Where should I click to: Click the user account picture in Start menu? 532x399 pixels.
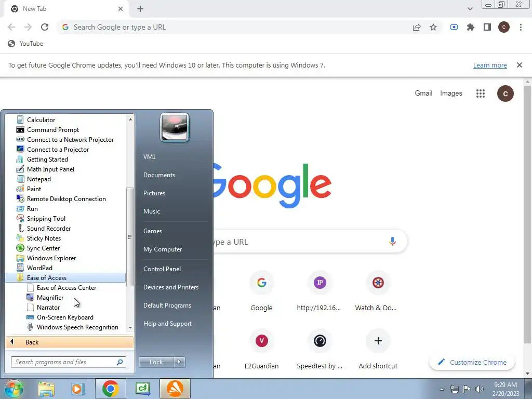pos(175,128)
